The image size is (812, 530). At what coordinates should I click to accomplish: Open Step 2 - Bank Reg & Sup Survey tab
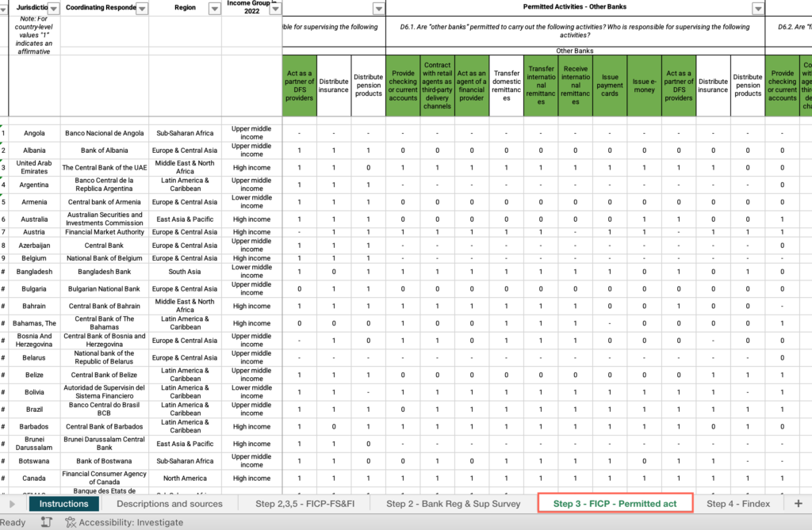point(453,504)
